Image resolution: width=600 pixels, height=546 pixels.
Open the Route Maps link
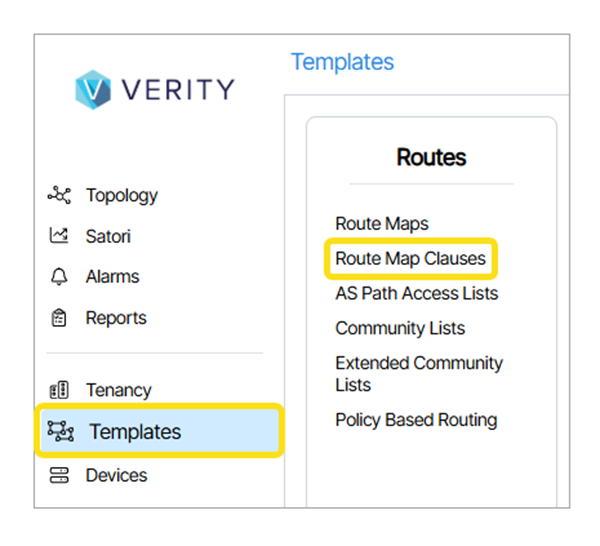[x=382, y=223]
